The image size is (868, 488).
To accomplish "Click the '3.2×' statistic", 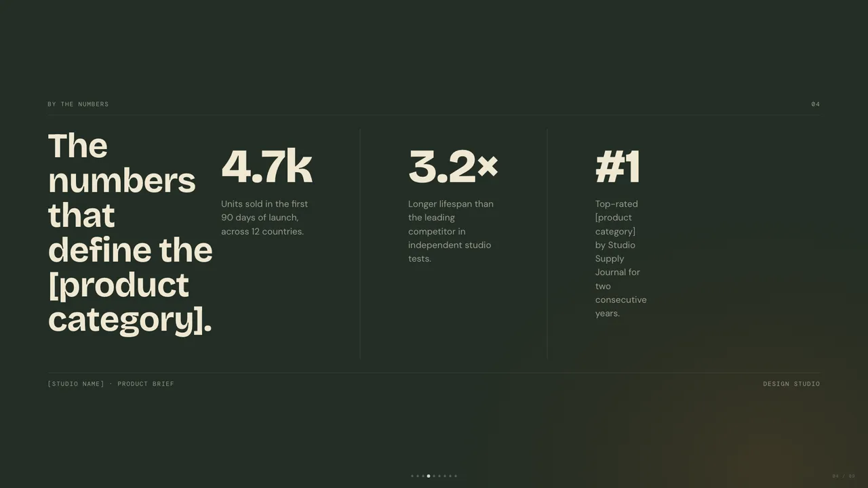I will 453,166.
